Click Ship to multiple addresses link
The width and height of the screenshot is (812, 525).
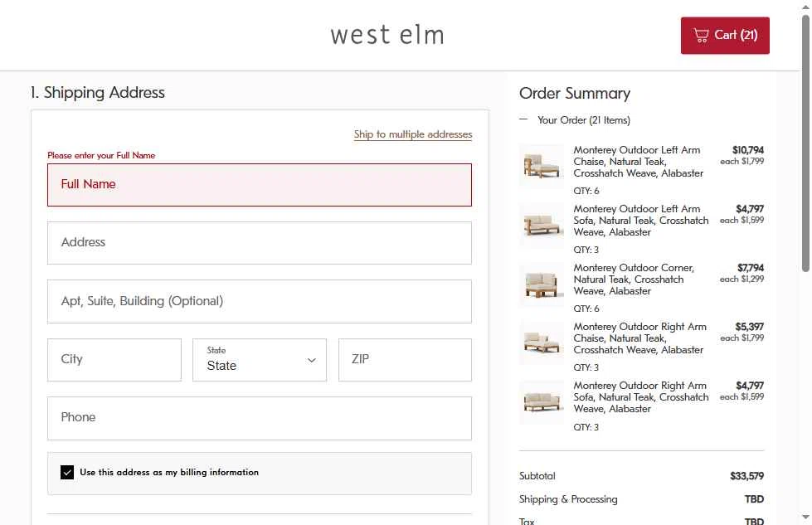412,134
